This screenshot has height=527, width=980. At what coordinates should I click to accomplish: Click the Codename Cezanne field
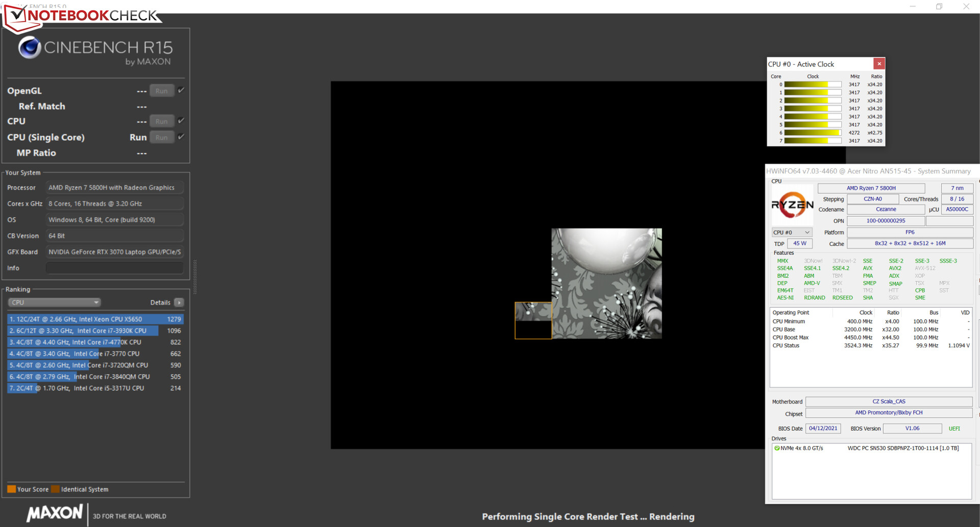point(886,210)
